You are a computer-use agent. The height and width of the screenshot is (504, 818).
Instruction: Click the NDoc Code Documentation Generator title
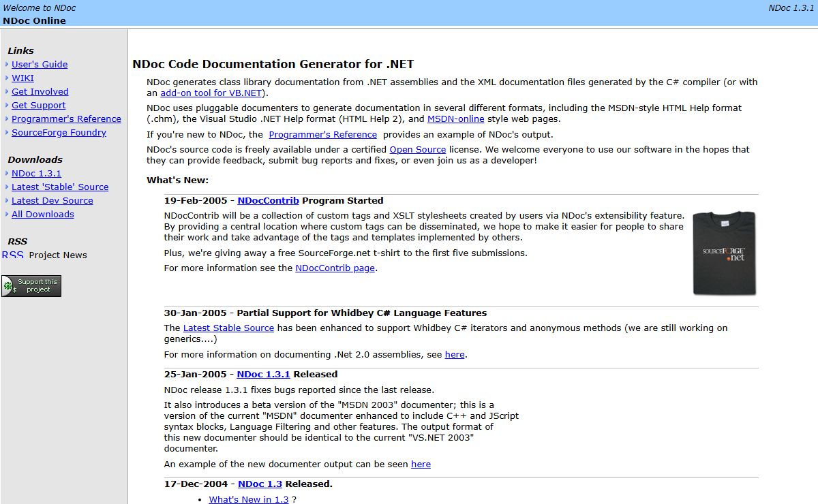(x=273, y=64)
